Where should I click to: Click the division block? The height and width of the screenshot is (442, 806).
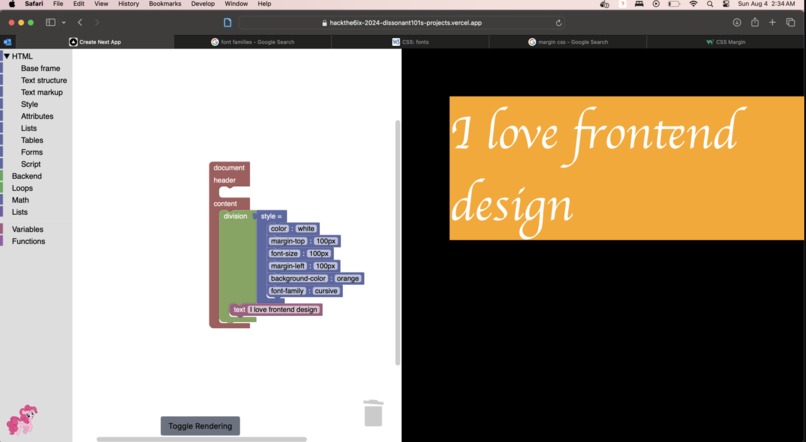(235, 216)
